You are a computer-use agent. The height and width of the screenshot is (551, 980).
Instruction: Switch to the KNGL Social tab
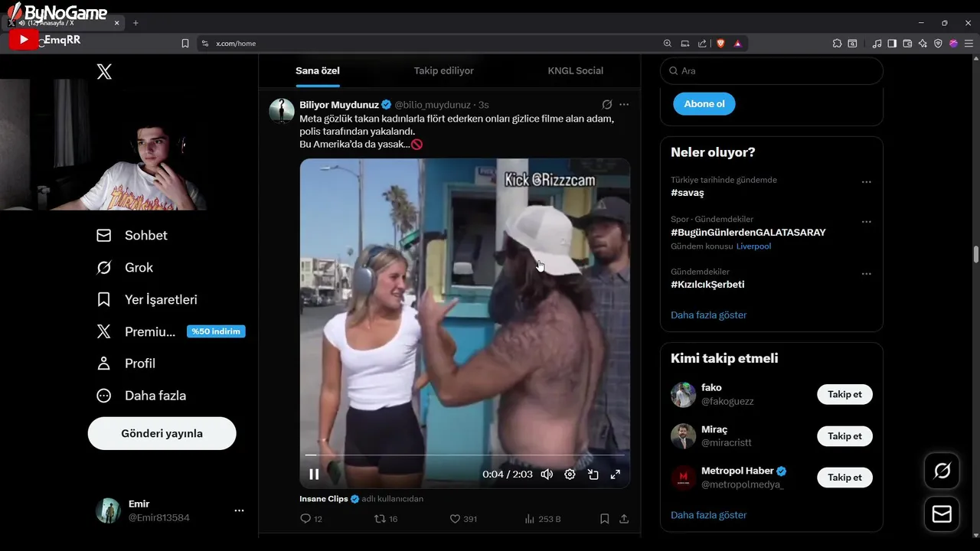[576, 70]
